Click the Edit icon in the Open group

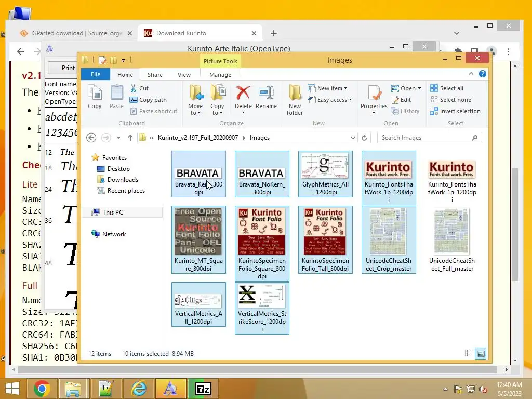coord(395,100)
